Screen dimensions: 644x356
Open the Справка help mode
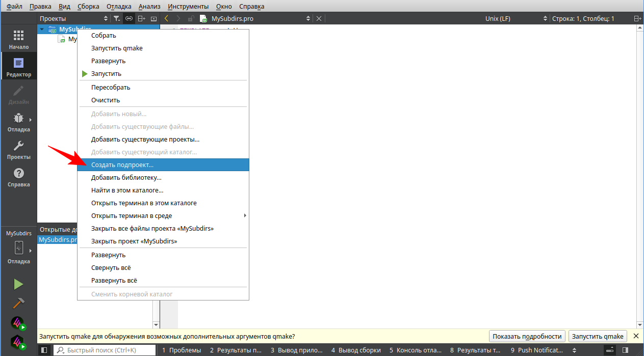pos(18,177)
